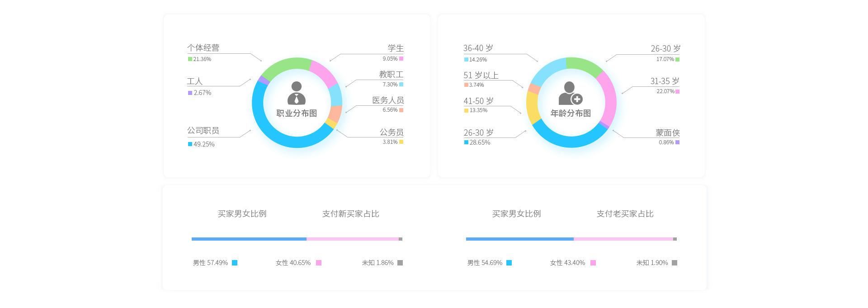868x308 pixels.
Task: Select the 教职工 label
Action: [391, 74]
